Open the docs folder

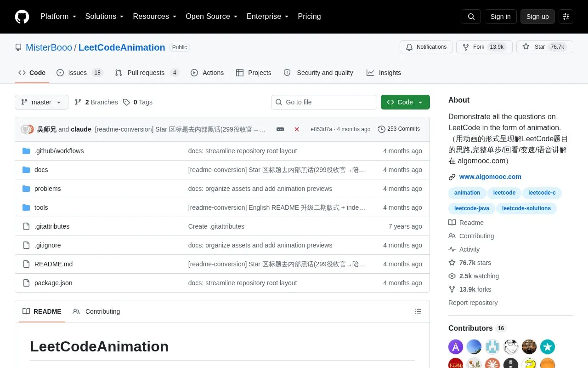pos(41,170)
